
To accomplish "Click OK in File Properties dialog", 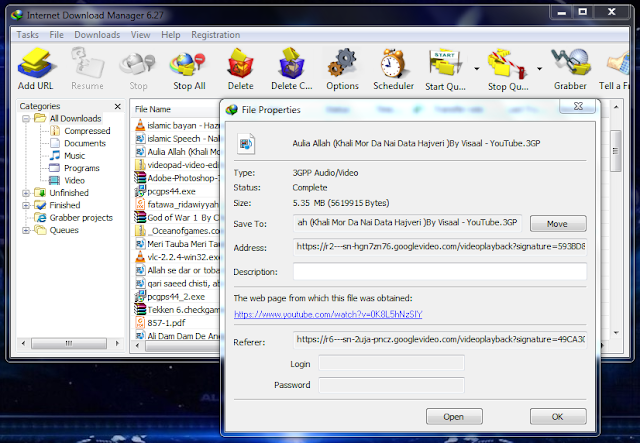I will pyautogui.click(x=558, y=416).
